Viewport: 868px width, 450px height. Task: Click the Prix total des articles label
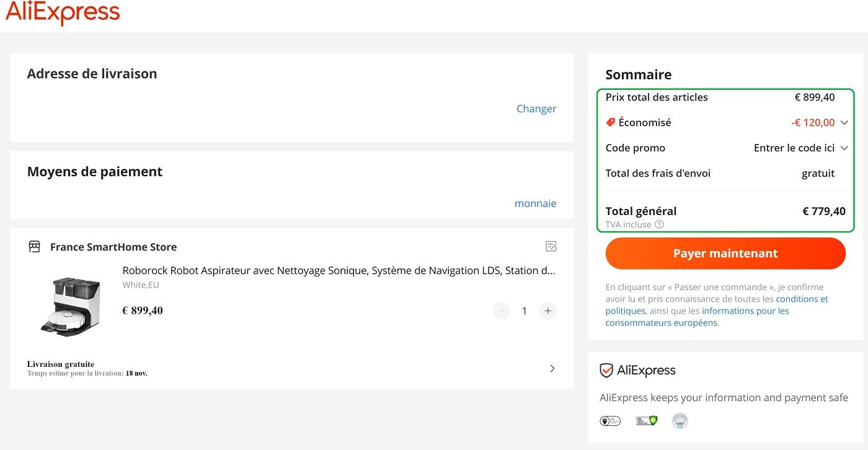coord(657,97)
